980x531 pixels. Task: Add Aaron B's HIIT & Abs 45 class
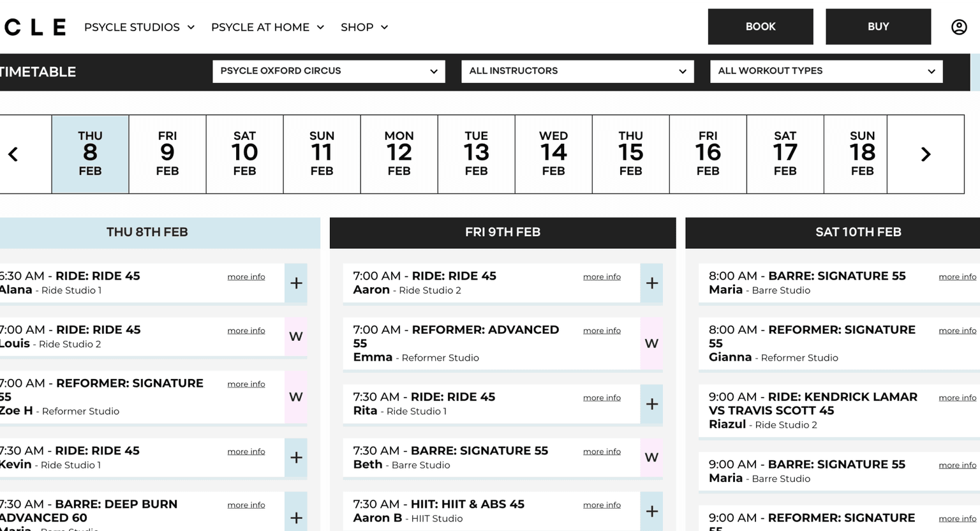(651, 511)
